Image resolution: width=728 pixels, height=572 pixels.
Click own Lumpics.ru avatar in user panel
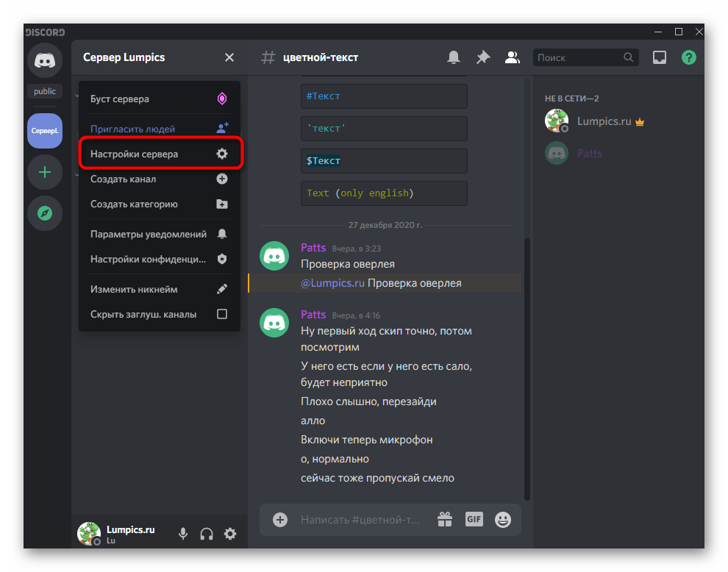coord(89,534)
